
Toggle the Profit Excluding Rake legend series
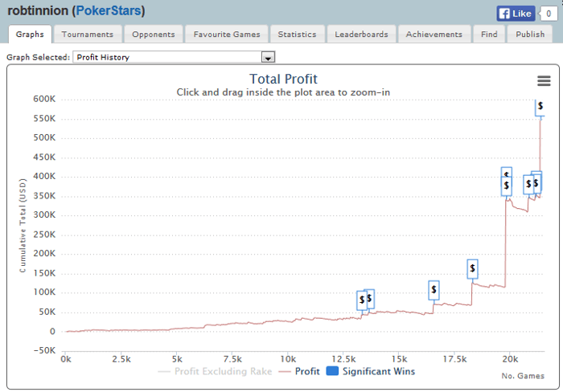215,371
